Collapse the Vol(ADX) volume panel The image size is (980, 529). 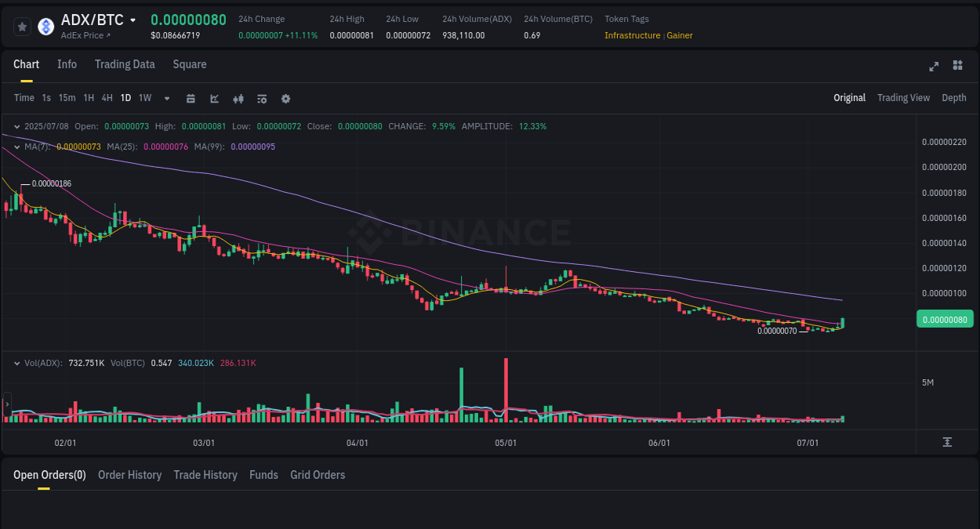point(16,363)
